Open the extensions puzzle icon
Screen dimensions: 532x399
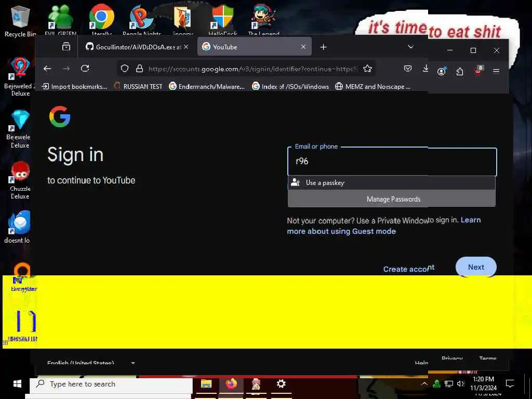460,71
